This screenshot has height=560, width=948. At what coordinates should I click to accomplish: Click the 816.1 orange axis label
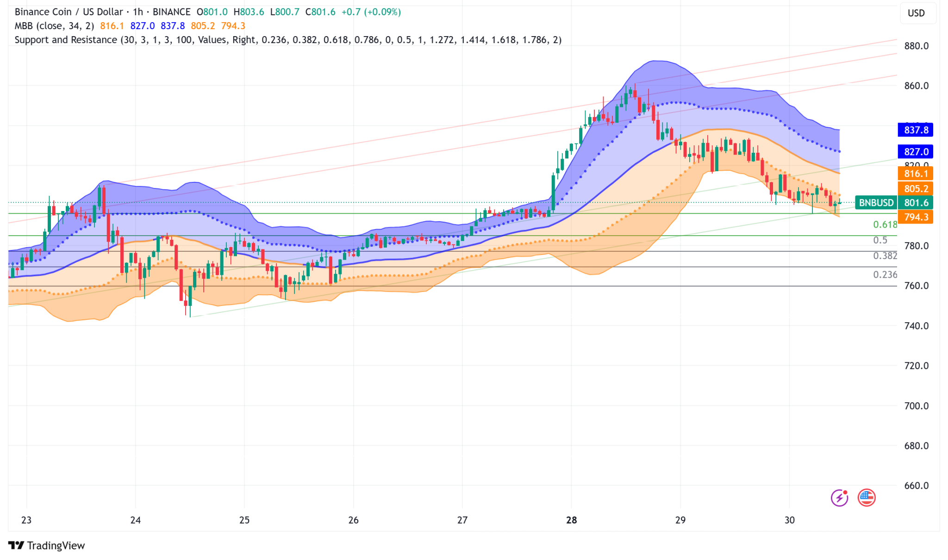pos(916,174)
